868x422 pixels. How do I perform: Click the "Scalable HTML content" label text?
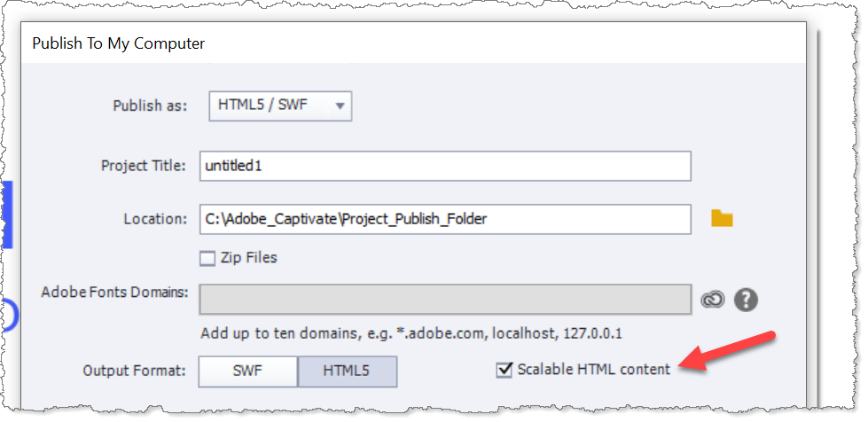(x=593, y=370)
